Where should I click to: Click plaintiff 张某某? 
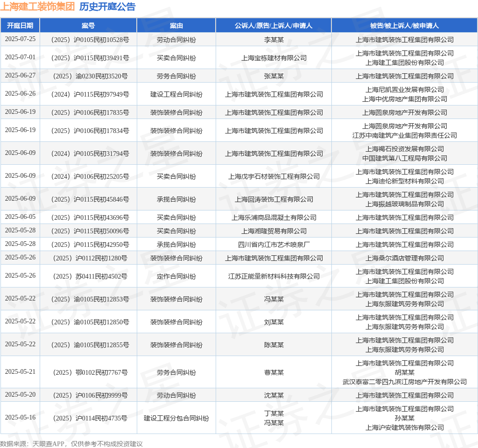[274, 76]
